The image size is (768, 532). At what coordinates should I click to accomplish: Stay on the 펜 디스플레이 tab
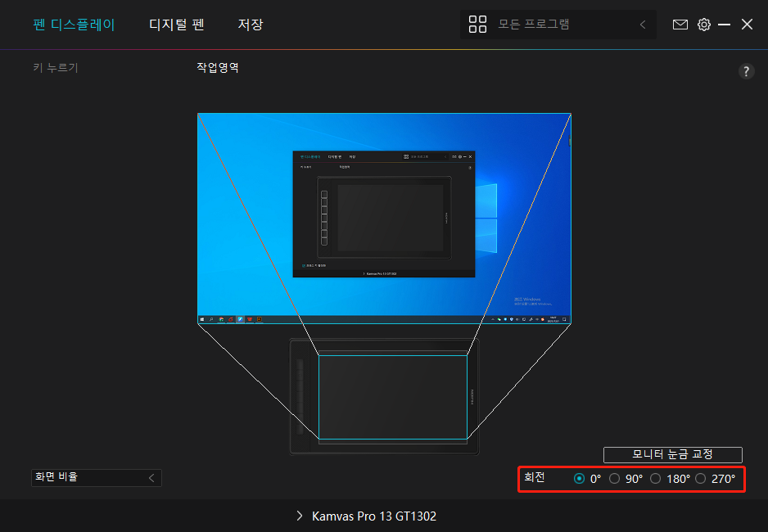tap(74, 25)
